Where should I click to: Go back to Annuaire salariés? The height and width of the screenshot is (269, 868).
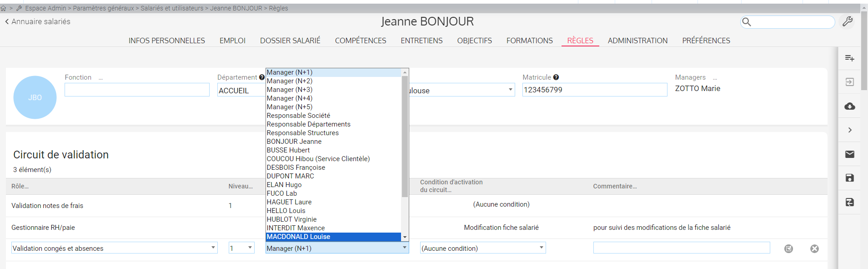(x=38, y=21)
